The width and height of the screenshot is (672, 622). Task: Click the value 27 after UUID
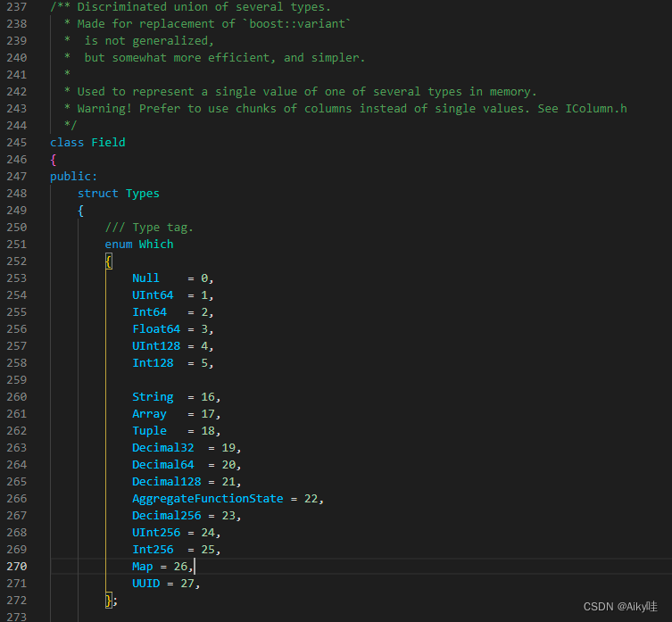[187, 584]
